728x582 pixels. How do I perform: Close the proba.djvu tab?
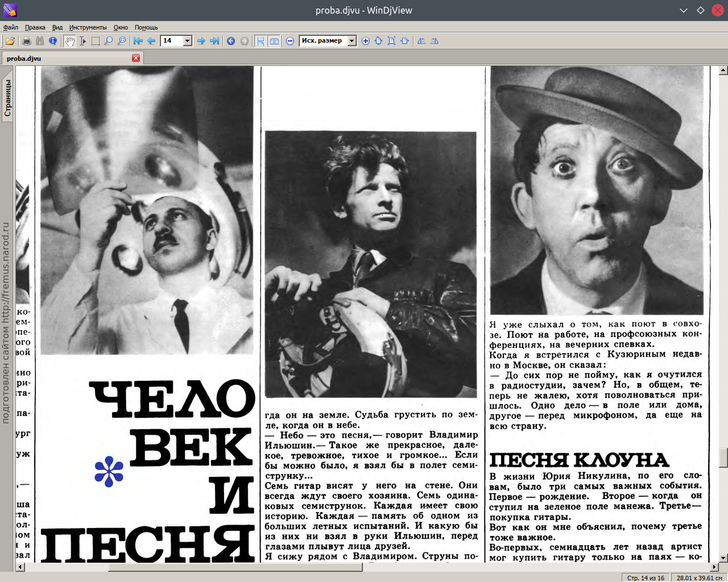click(x=136, y=58)
